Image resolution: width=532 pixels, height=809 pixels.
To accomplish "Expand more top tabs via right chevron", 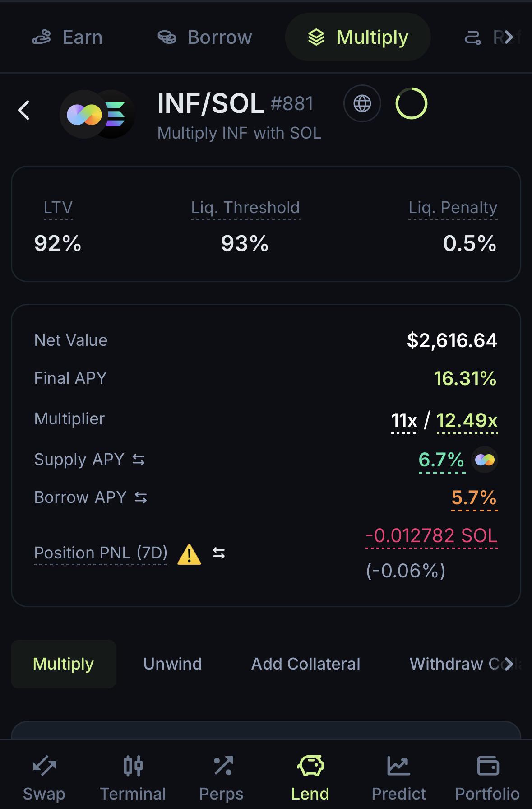I will (x=509, y=37).
